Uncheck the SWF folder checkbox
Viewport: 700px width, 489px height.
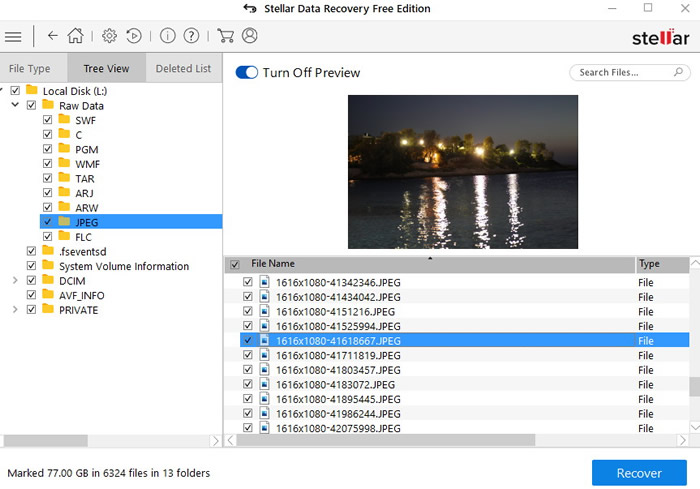(49, 120)
